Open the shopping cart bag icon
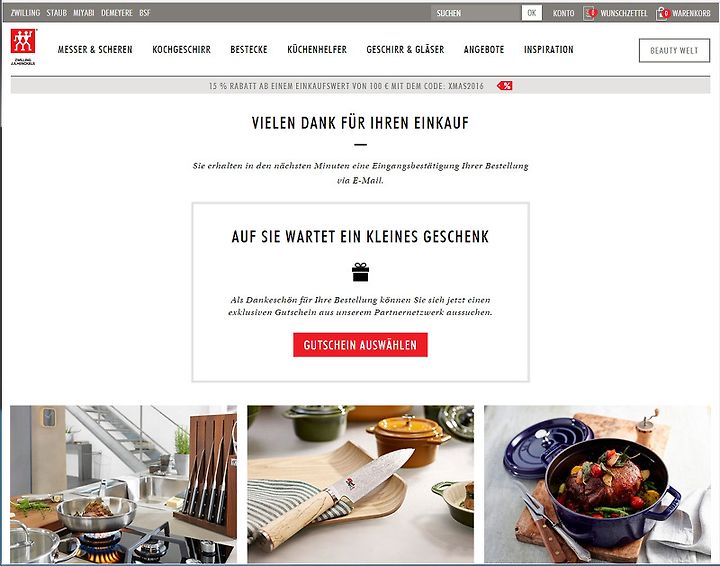 663,13
